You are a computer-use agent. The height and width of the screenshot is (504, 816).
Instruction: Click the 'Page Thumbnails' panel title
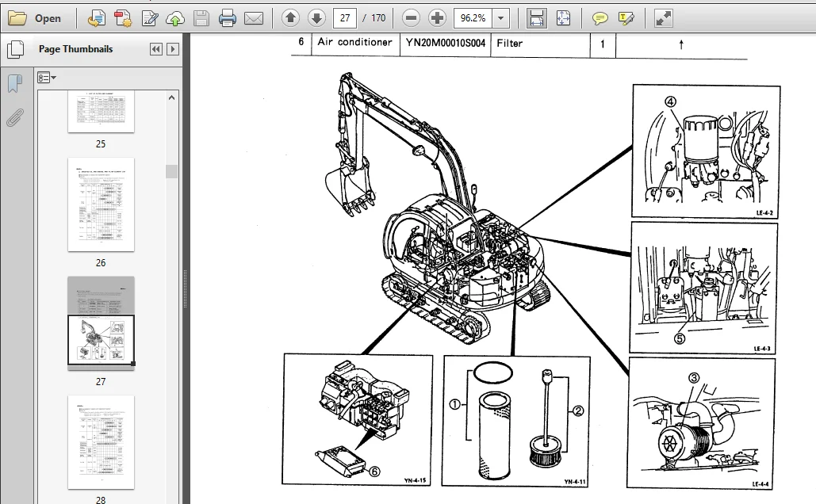75,49
